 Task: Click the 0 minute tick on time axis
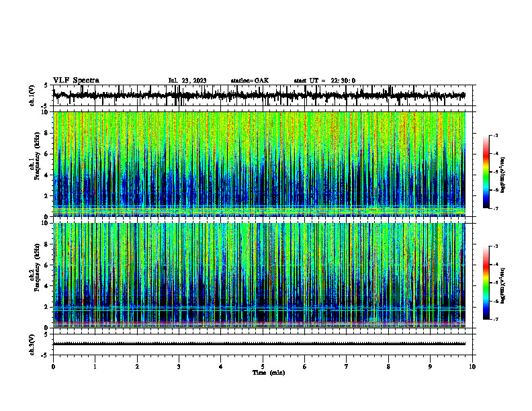(x=53, y=367)
